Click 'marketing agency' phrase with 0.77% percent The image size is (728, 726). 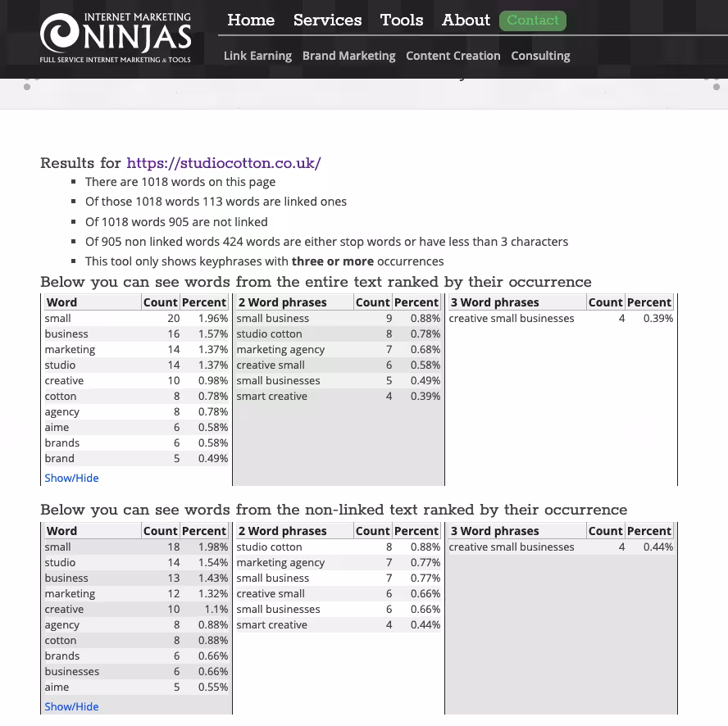tap(339, 563)
